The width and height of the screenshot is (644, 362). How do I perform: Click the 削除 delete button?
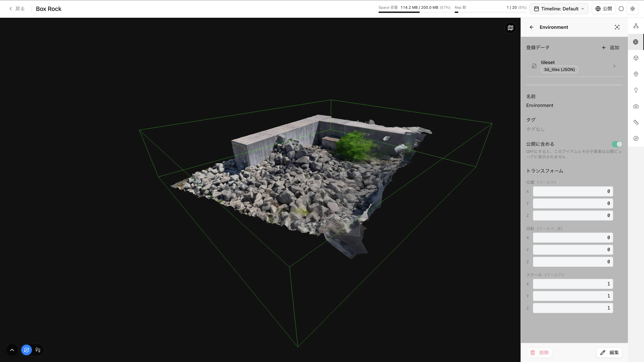(x=539, y=352)
